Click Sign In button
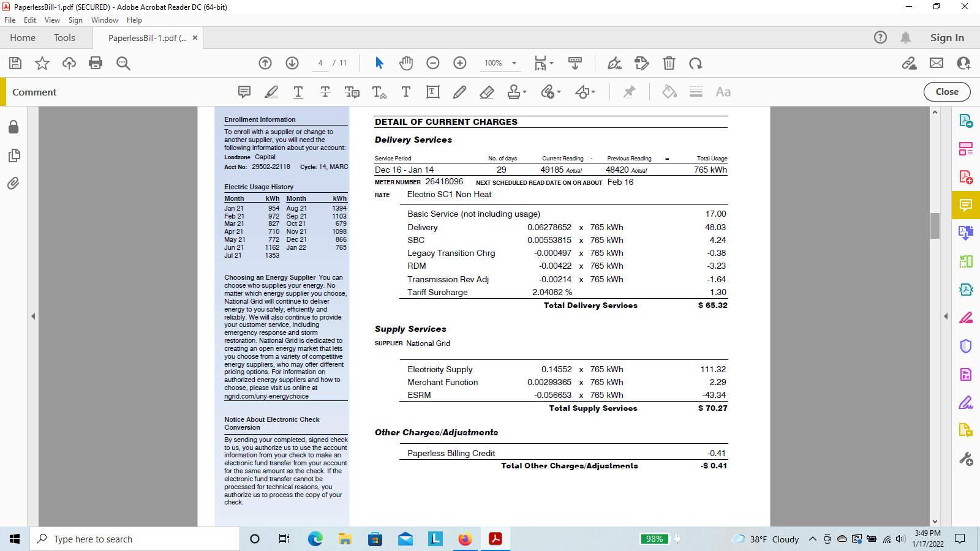Viewport: 980px width, 551px height. click(946, 38)
